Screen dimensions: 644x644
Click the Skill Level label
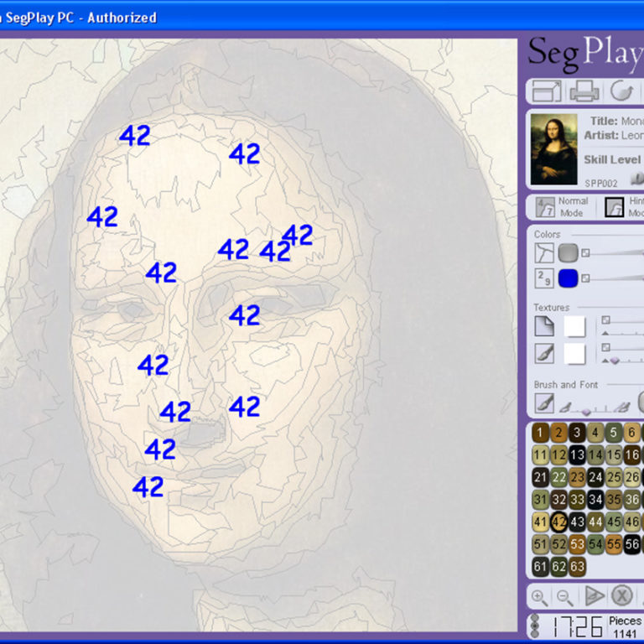pyautogui.click(x=612, y=159)
